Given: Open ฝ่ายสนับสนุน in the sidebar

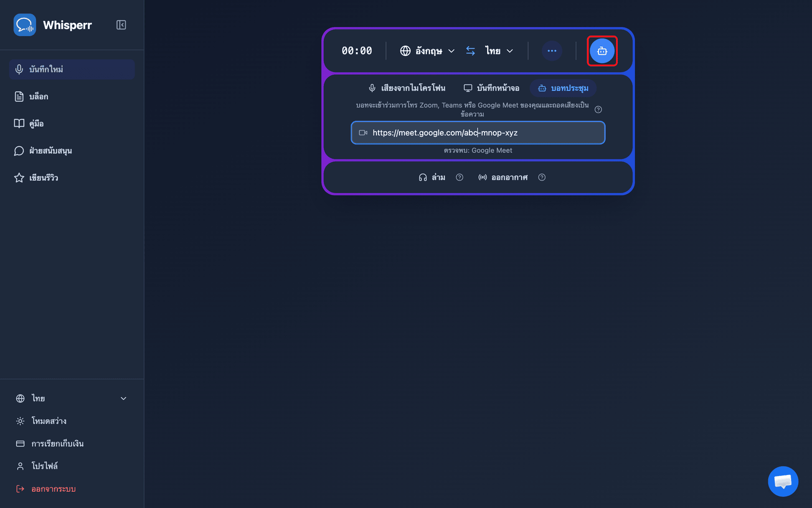Looking at the screenshot, I should (x=72, y=151).
